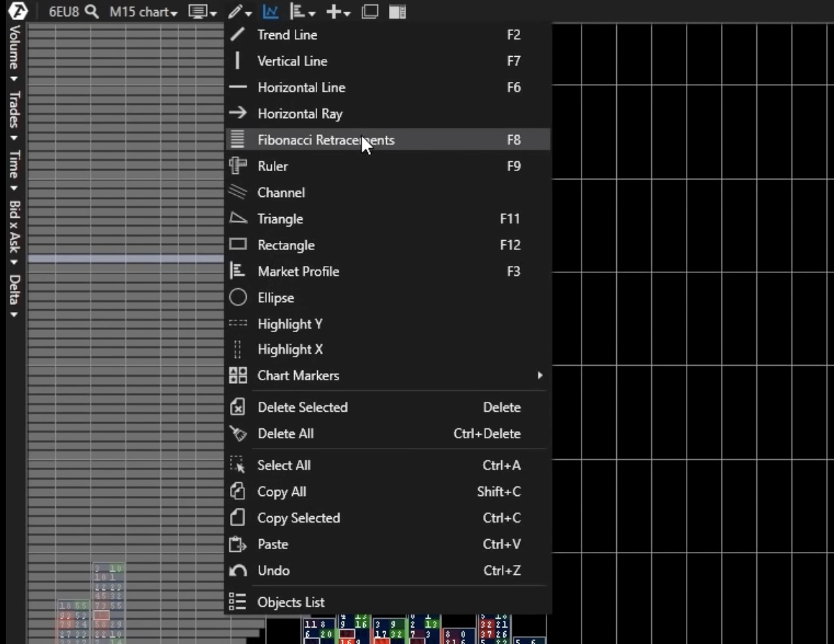Image resolution: width=834 pixels, height=644 pixels.
Task: Click the Trend Line slash icon
Action: 238,34
